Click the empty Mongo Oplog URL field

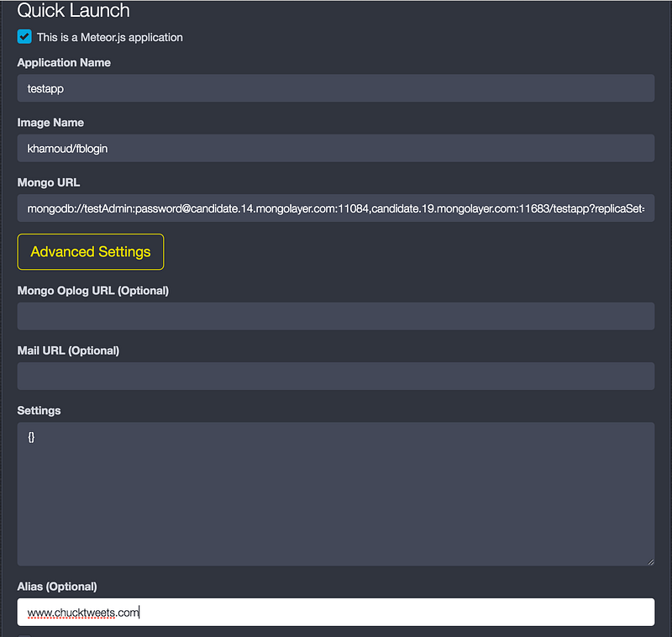(x=335, y=316)
